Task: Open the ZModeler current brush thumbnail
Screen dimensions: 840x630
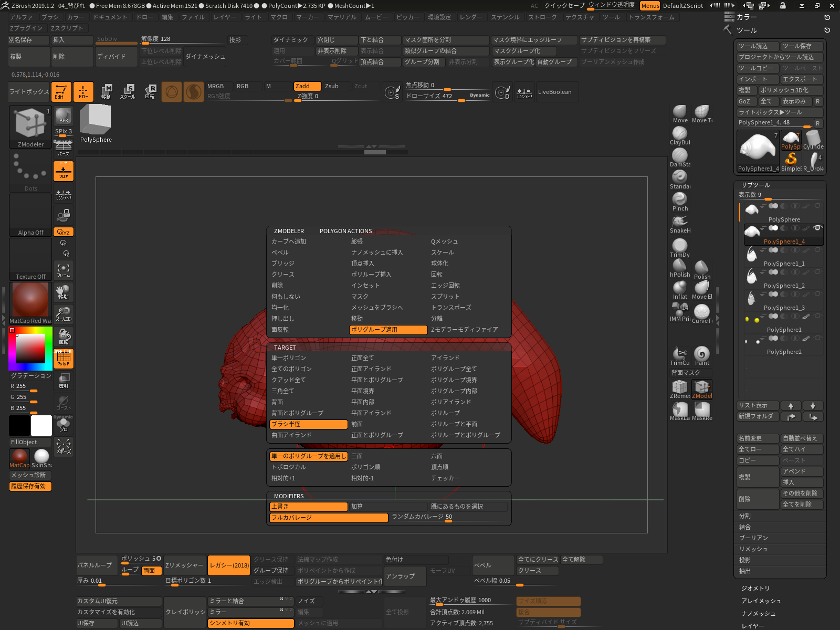Action: tap(30, 127)
